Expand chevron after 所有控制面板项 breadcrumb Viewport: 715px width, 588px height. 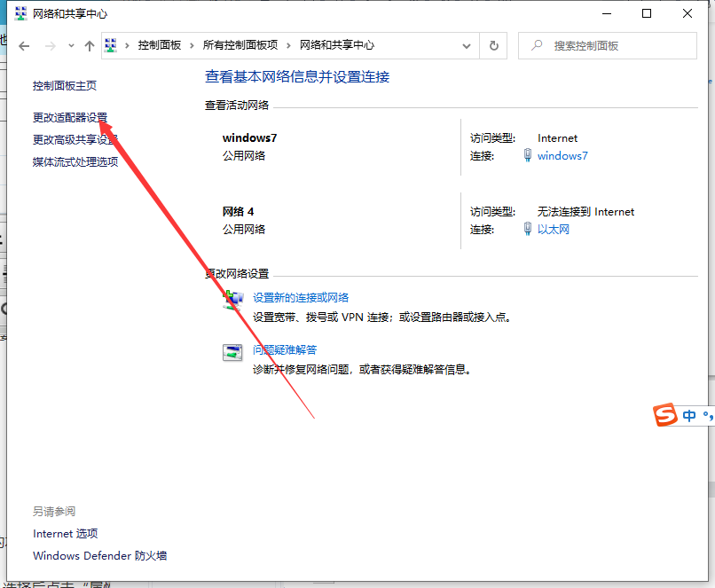(291, 45)
